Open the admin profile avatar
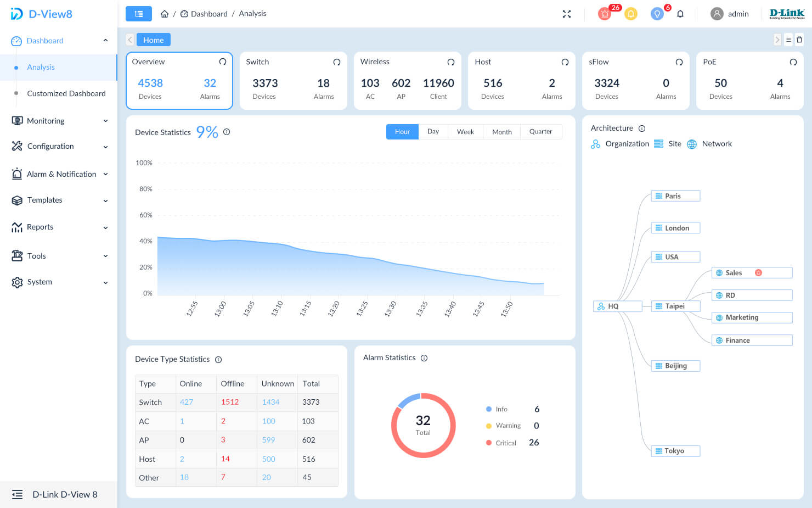 [717, 13]
